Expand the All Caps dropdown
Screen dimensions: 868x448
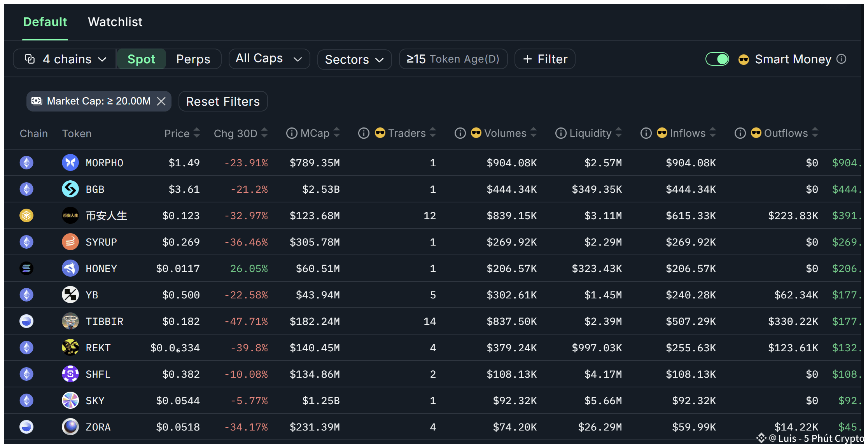click(269, 59)
